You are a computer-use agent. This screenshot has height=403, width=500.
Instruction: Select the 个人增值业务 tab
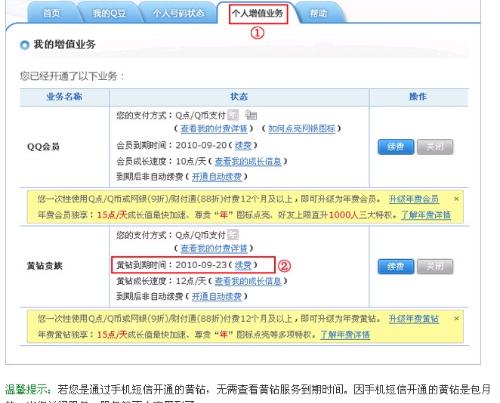tap(258, 13)
